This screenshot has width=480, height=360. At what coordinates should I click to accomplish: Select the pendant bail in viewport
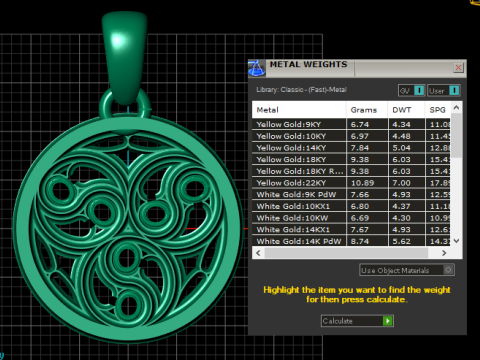coord(125,57)
